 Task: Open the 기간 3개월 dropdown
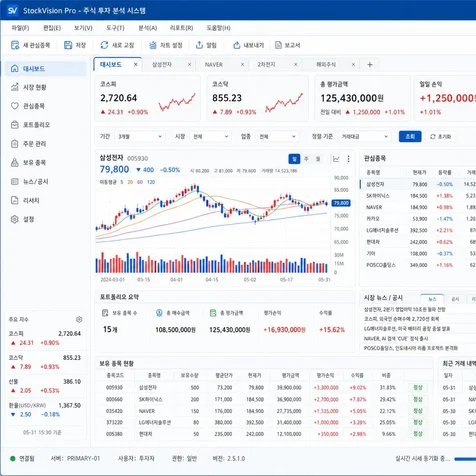[x=140, y=136]
